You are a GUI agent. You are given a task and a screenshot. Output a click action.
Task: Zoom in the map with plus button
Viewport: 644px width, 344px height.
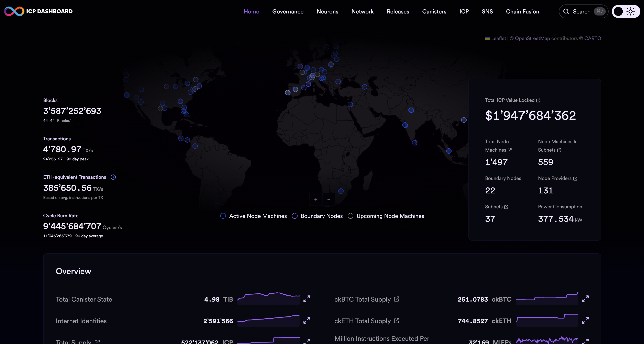pos(316,199)
